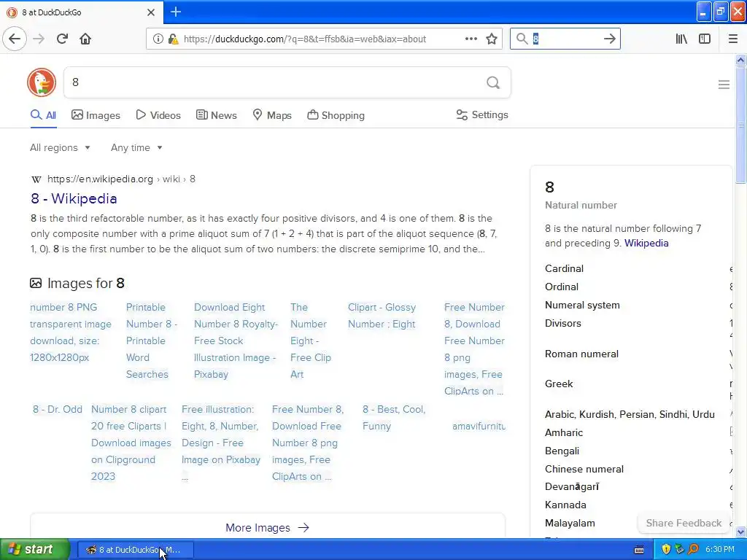Click the taskbar clock showing 6:30 PM
This screenshot has height=560, width=747.
(x=719, y=550)
